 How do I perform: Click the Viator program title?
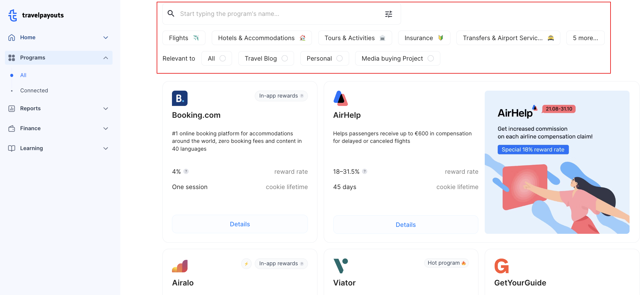[344, 283]
